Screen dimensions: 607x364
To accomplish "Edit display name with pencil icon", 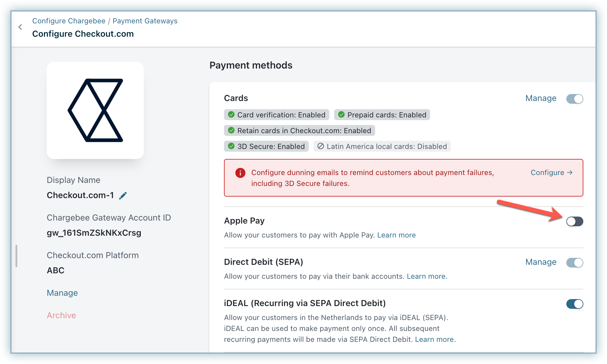I will 123,196.
